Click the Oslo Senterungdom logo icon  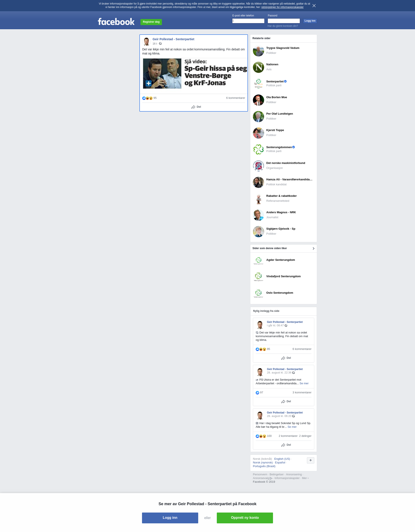click(258, 293)
